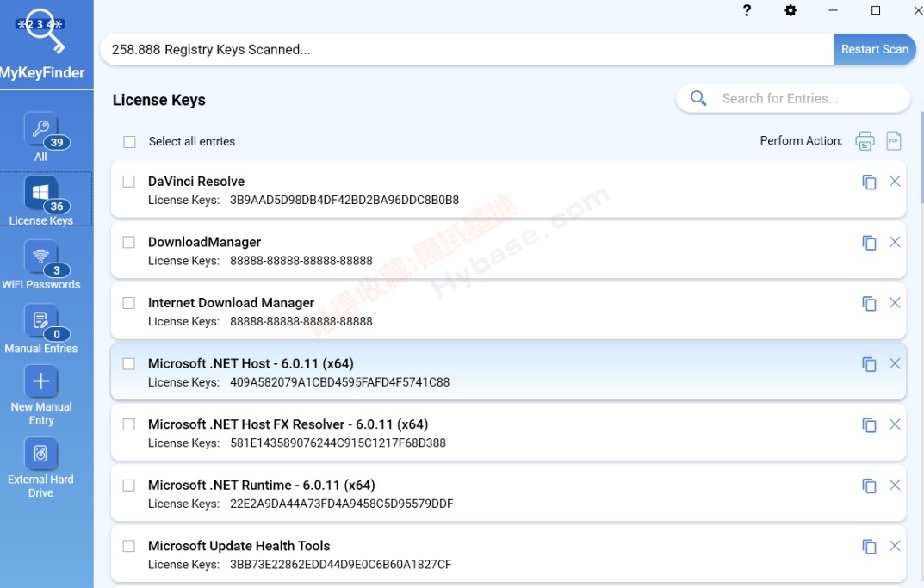The height and width of the screenshot is (588, 924).
Task: Copy DownloadManager license key
Action: tap(869, 243)
